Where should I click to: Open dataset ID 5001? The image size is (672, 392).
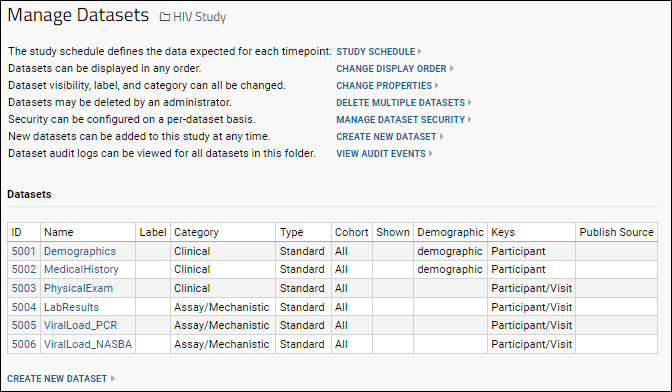(24, 251)
